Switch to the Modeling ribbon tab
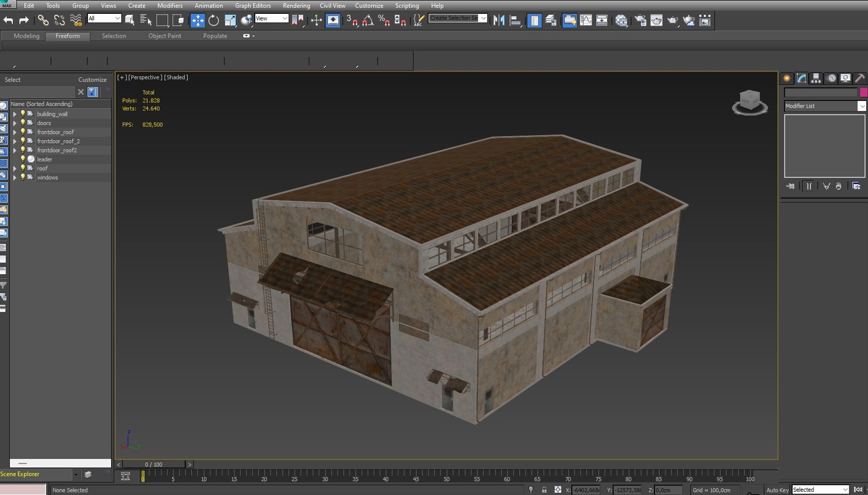 (x=27, y=36)
